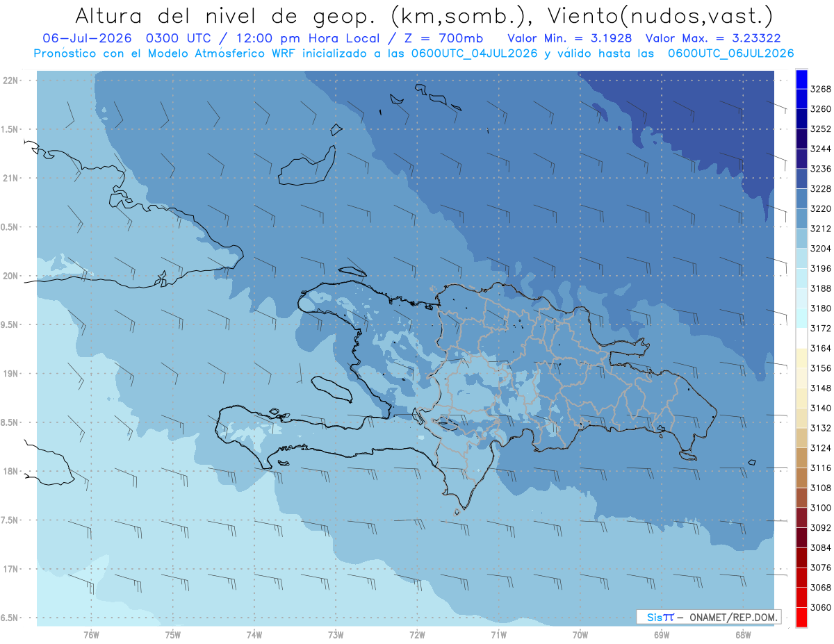Click the legend color between 3204 and 3212

[801, 238]
